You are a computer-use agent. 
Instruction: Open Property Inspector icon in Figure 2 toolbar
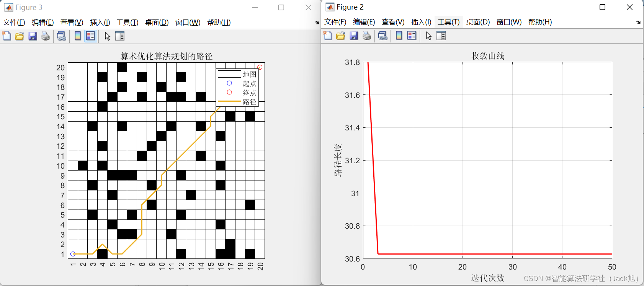[441, 36]
